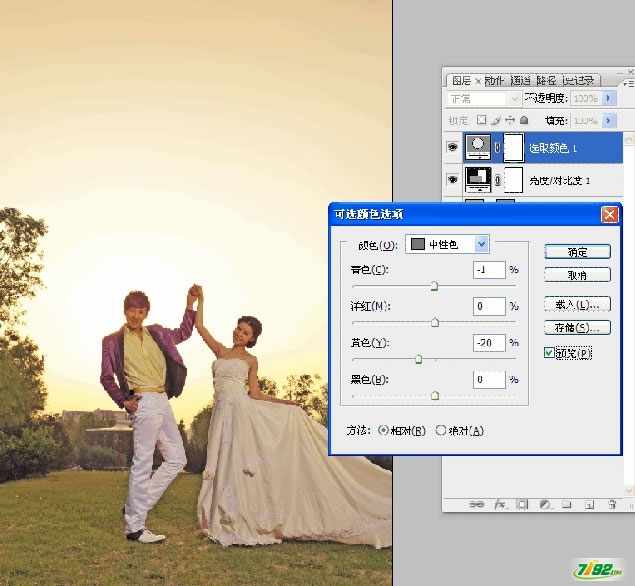Hide the 亮度/对比度 1 layer
Viewport: 635px width, 586px height.
(452, 179)
